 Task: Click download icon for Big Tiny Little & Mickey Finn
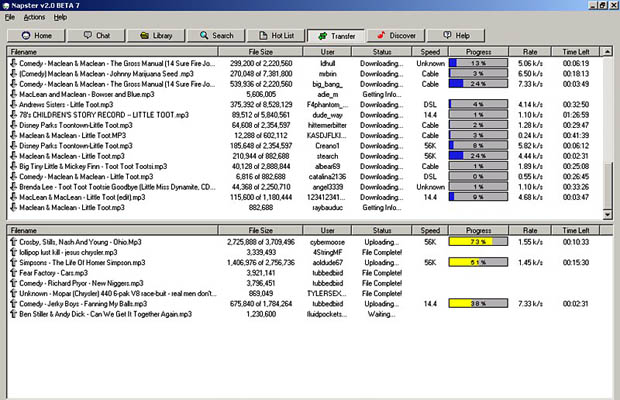point(13,166)
